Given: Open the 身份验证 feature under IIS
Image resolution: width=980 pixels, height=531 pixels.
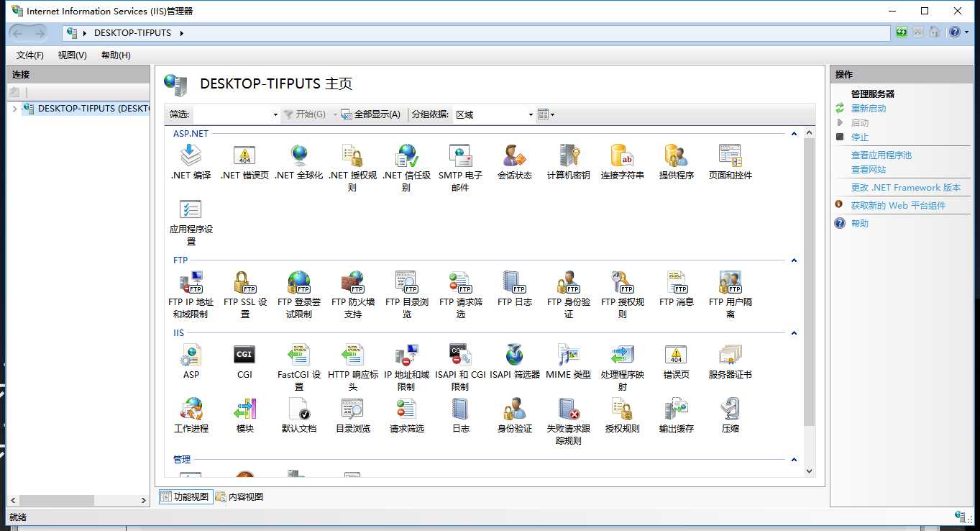Looking at the screenshot, I should (514, 409).
